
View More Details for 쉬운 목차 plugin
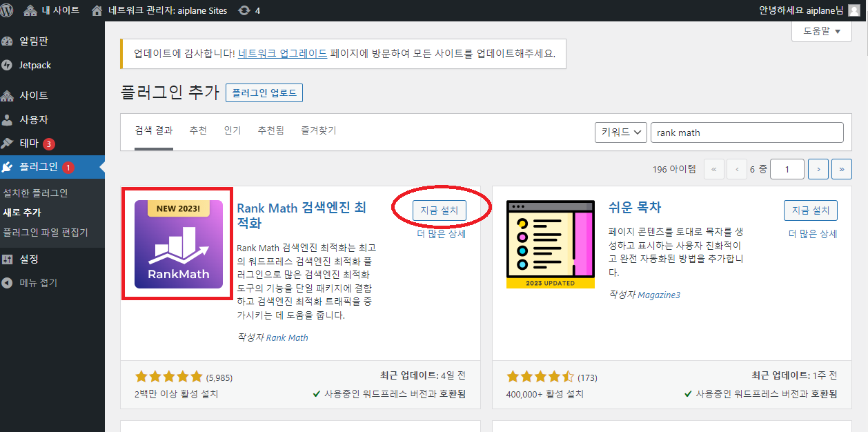[x=813, y=234]
